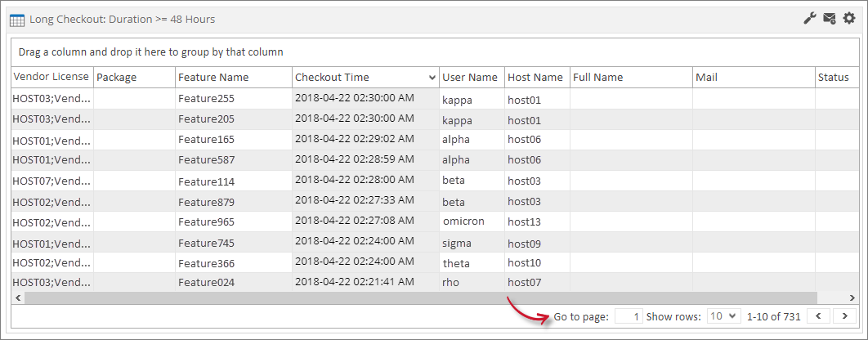
Task: Click the envelope mail settings icon
Action: click(x=829, y=18)
